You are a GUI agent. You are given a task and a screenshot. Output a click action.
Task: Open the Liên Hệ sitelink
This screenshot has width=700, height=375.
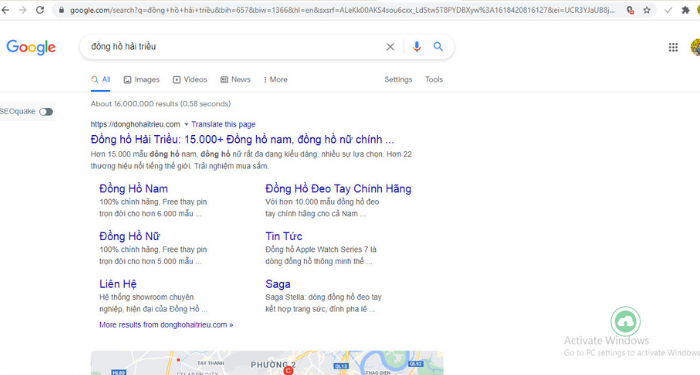coord(118,284)
